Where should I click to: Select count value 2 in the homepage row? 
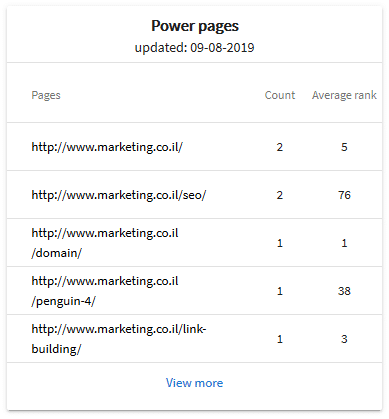(280, 147)
